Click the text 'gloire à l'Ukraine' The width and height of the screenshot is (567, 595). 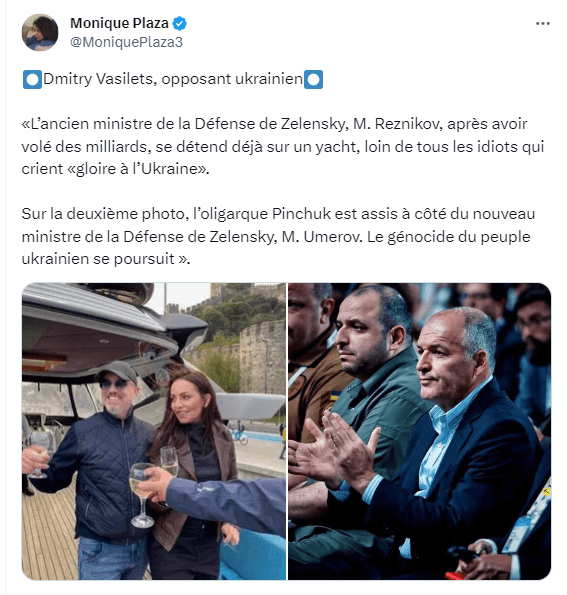click(x=138, y=169)
